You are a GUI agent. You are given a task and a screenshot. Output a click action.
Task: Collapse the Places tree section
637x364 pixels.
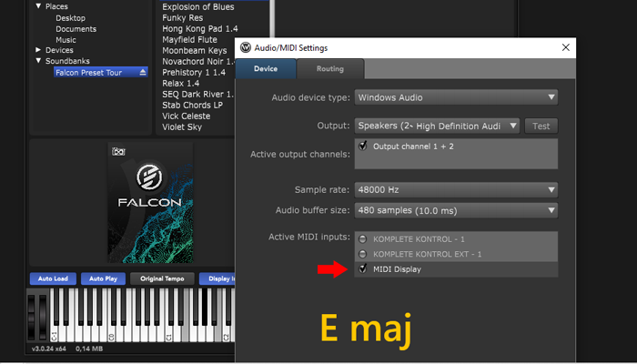coord(38,6)
